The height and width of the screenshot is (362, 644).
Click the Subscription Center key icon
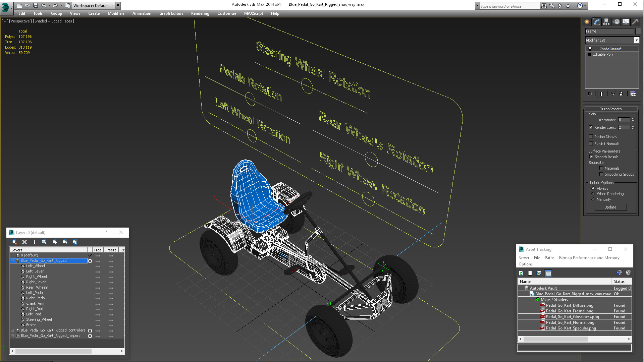click(x=552, y=6)
